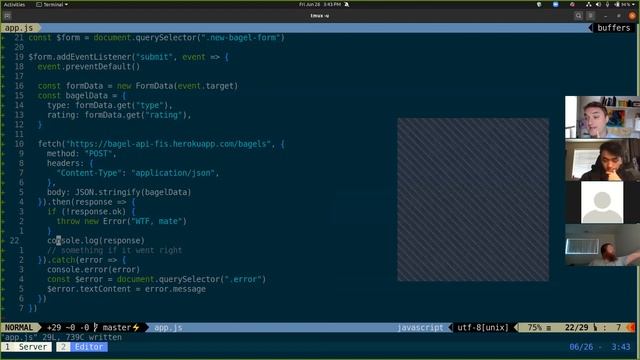
Task: Click the git branch symbol before master
Action: 96,327
